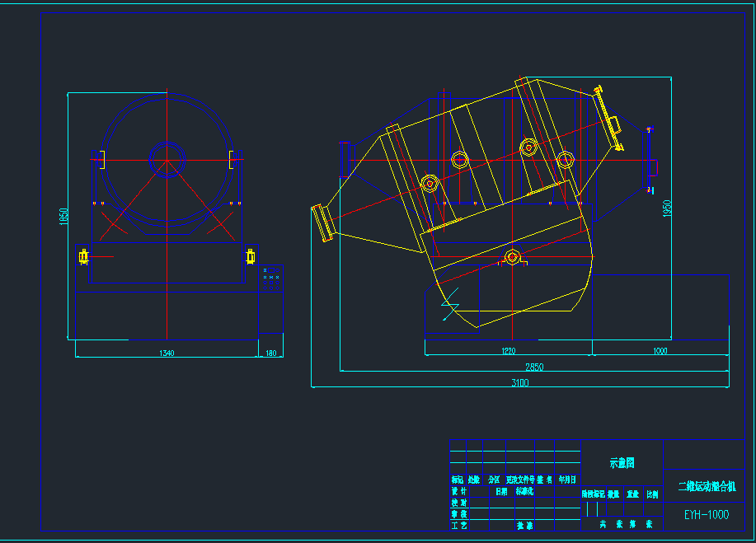Select the 比例 scale cell in title block
Screen dimensions: 756x543
click(x=652, y=494)
